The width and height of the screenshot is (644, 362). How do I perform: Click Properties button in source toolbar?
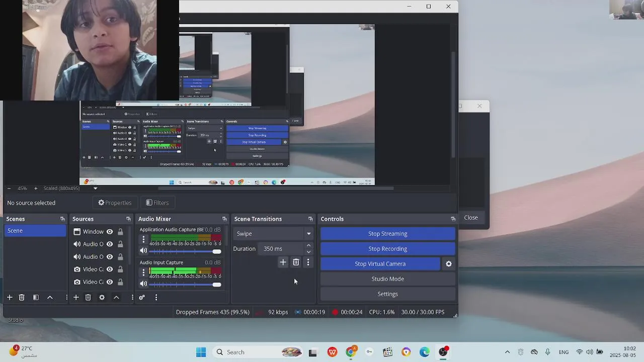coord(115,203)
